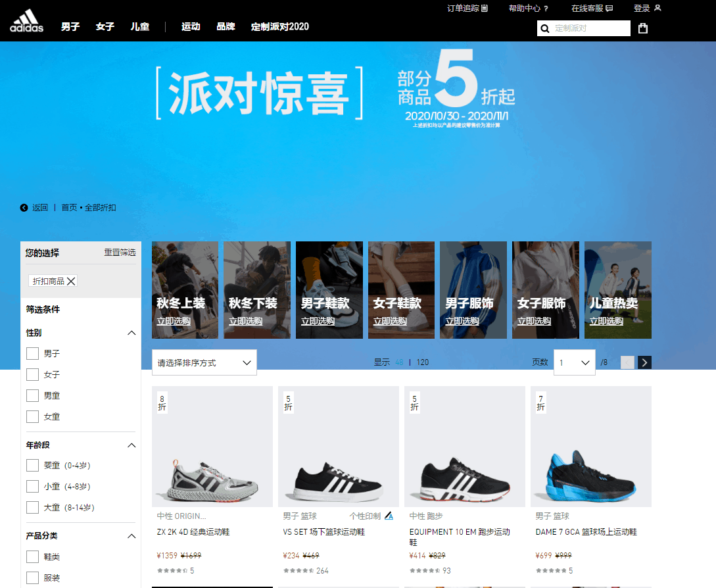
Task: Open the 男子鞋款 category tile
Action: click(329, 290)
